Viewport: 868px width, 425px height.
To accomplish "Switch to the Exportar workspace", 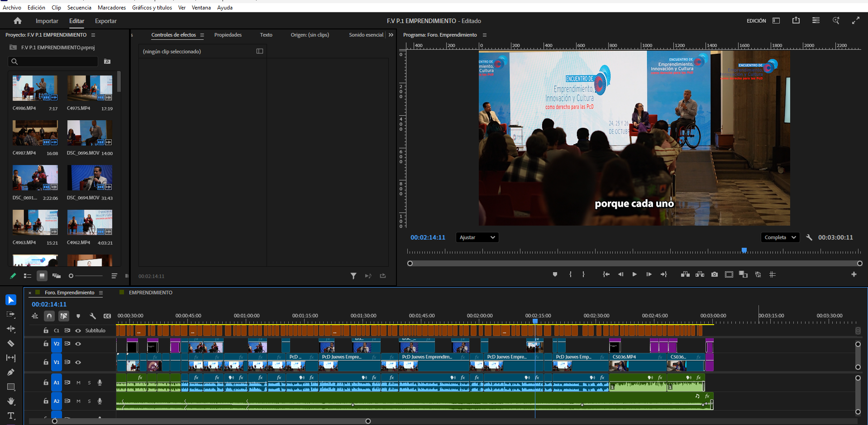I will [106, 21].
